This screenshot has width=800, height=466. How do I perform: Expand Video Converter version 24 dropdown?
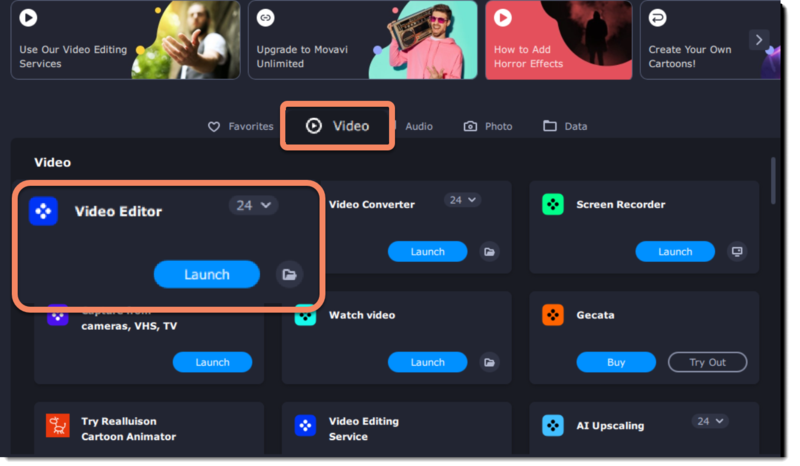click(x=462, y=200)
